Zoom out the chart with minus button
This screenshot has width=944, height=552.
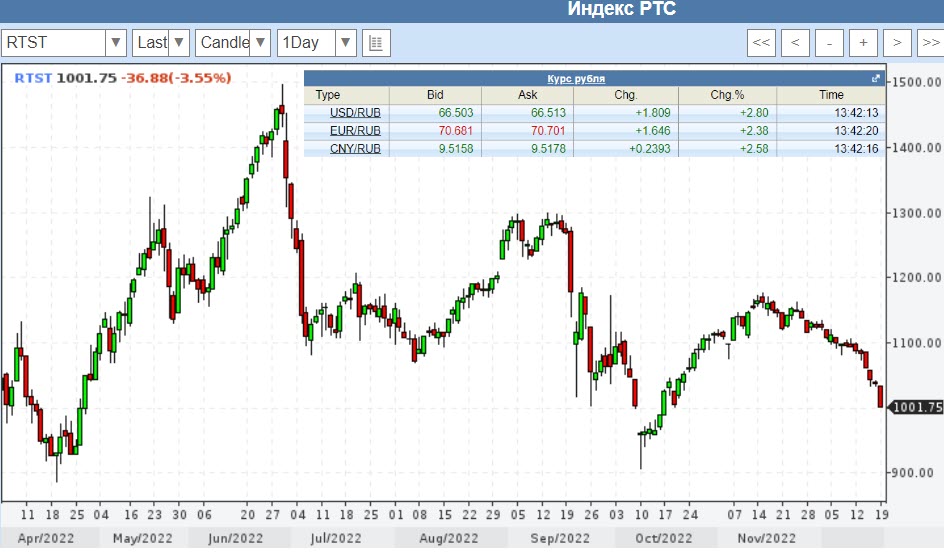click(x=829, y=43)
